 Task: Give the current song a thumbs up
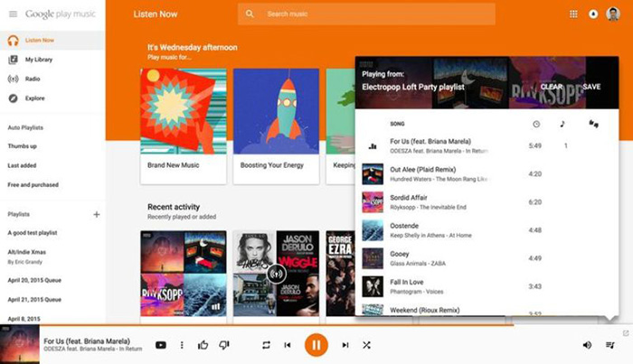point(203,345)
